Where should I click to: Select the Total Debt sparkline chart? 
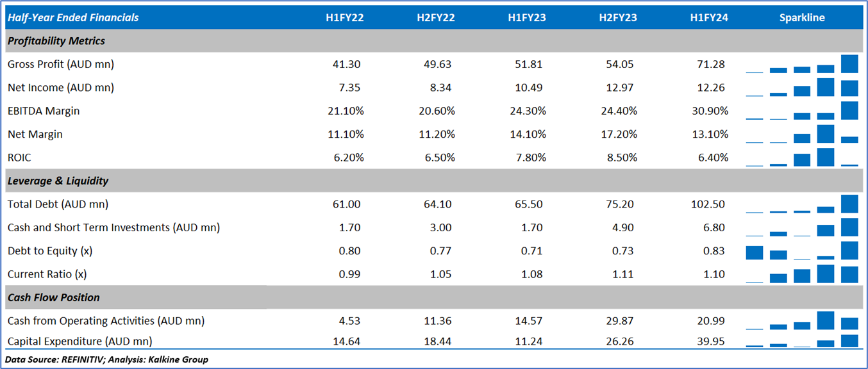801,204
